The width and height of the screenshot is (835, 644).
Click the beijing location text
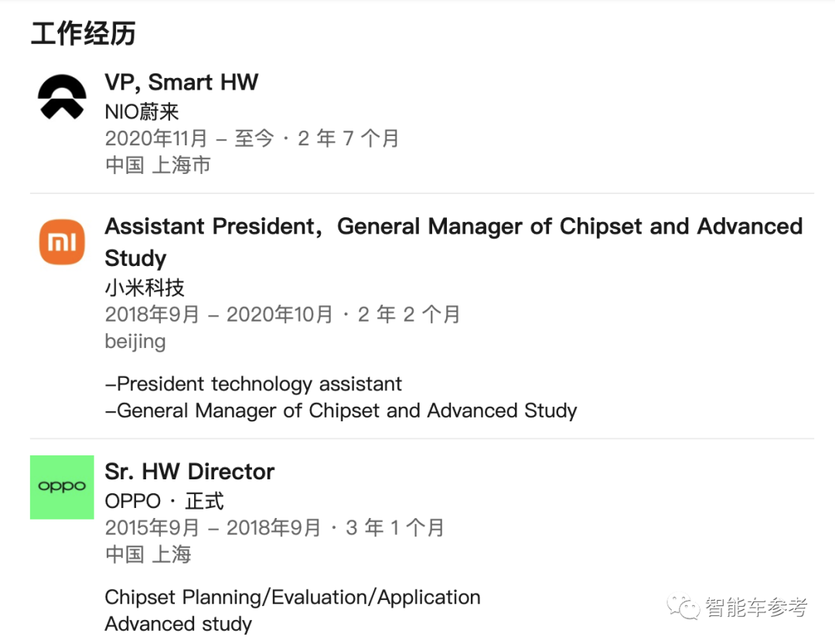pyautogui.click(x=135, y=342)
